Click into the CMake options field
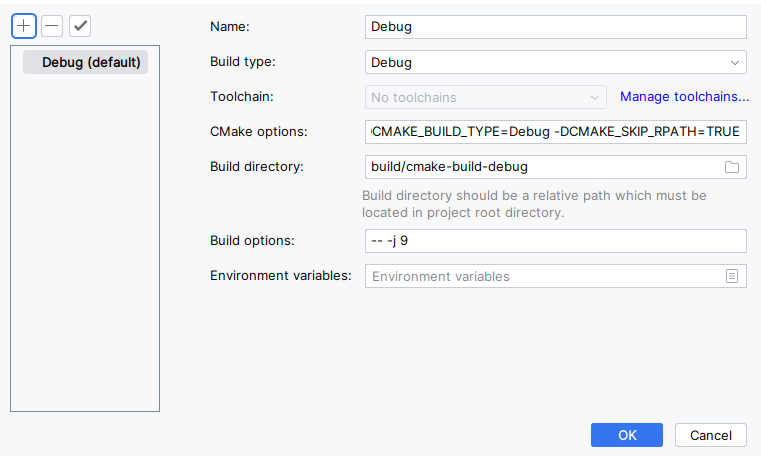761x456 pixels. coord(556,132)
